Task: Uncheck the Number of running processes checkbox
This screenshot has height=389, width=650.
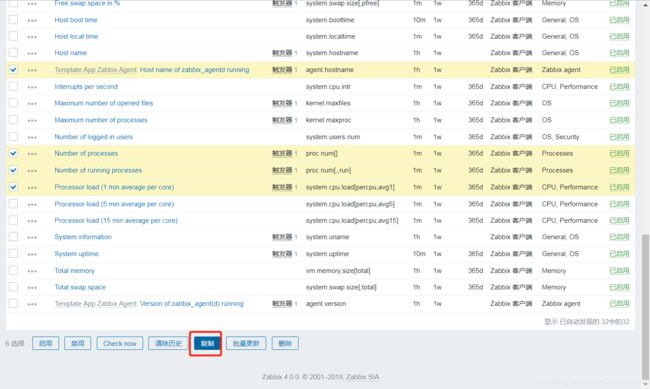Action: (x=13, y=170)
